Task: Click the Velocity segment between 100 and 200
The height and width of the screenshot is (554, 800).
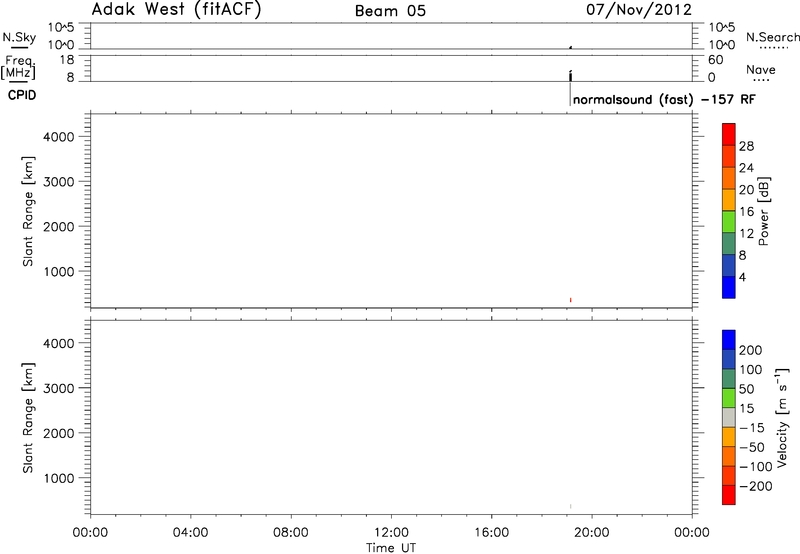Action: click(x=729, y=360)
